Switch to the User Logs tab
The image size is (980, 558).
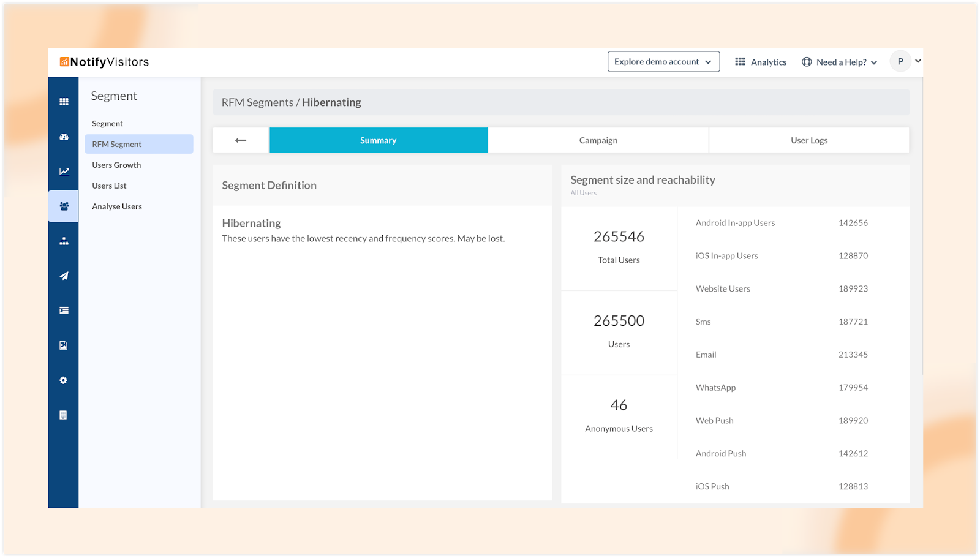(809, 140)
